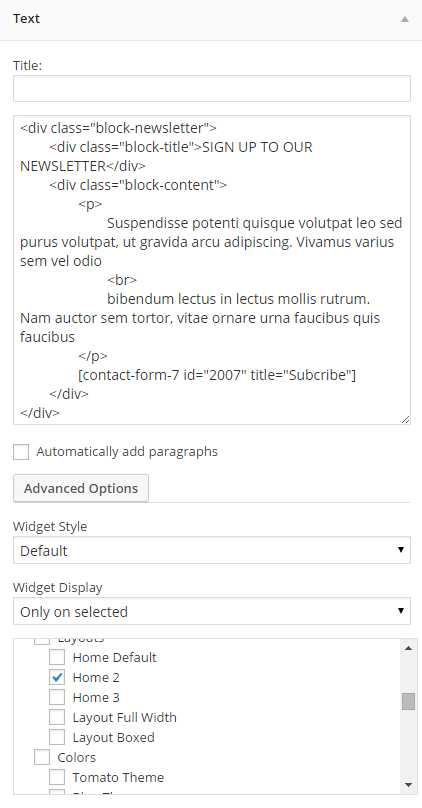
Task: Uncheck the Home 2 checkbox
Action: pos(57,677)
